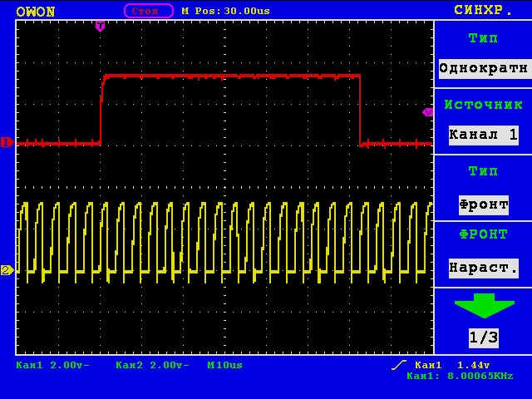The height and width of the screenshot is (399, 532).
Task: Select the Фронт trigger type value
Action: pyautogui.click(x=484, y=205)
